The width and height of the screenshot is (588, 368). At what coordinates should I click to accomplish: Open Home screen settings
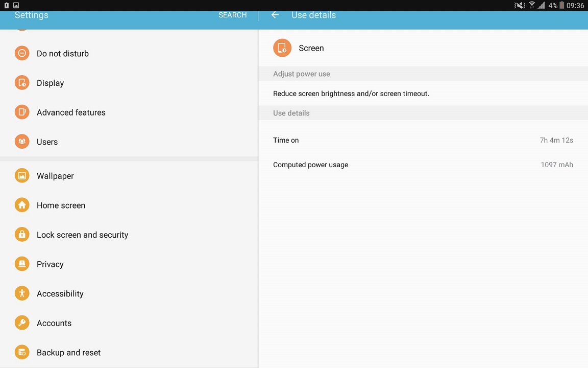point(129,205)
